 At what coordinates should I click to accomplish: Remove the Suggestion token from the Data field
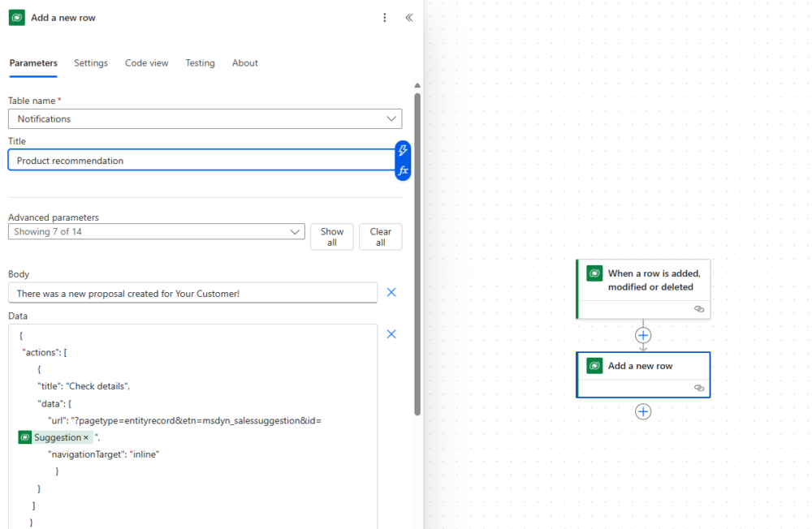pyautogui.click(x=85, y=437)
